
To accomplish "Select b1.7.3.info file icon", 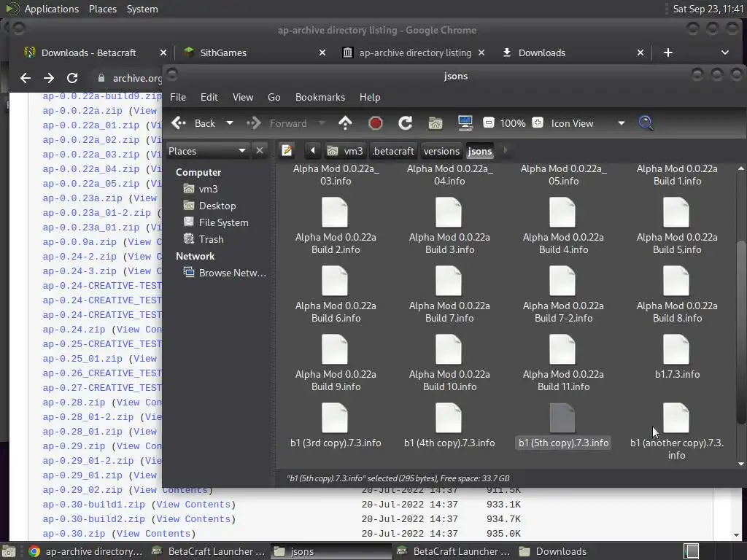I will (x=676, y=350).
